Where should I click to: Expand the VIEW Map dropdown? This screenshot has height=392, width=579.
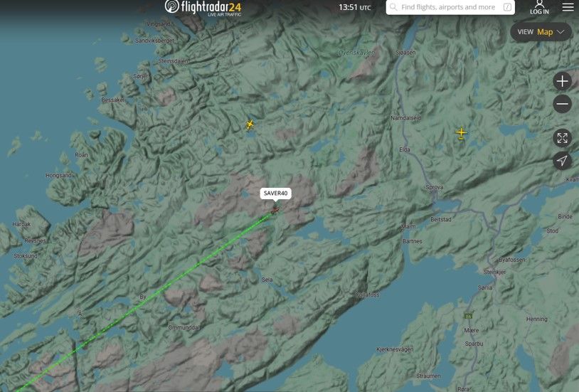[541, 32]
